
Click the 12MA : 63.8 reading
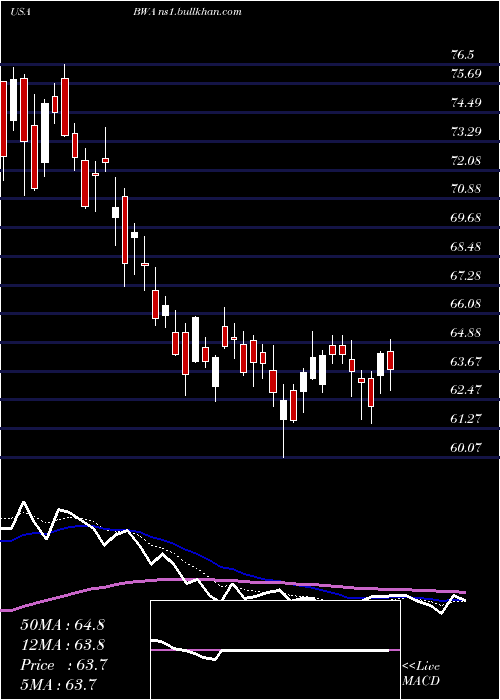point(62,645)
